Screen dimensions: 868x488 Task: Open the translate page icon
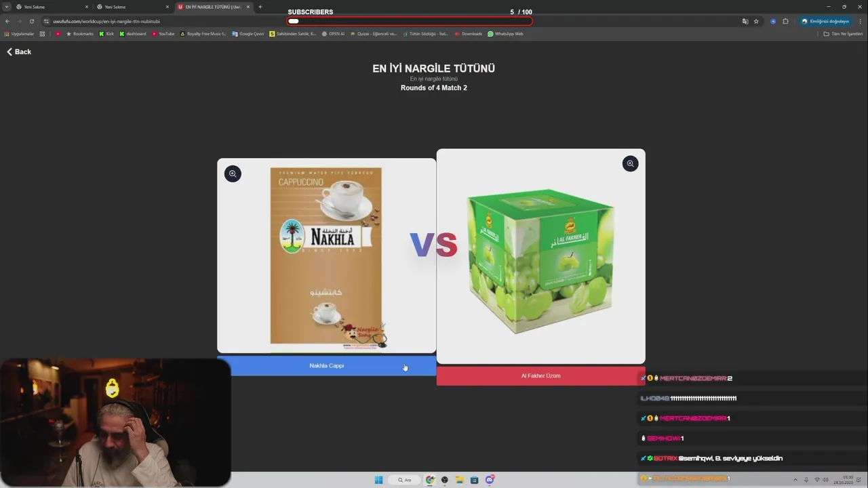(x=745, y=21)
